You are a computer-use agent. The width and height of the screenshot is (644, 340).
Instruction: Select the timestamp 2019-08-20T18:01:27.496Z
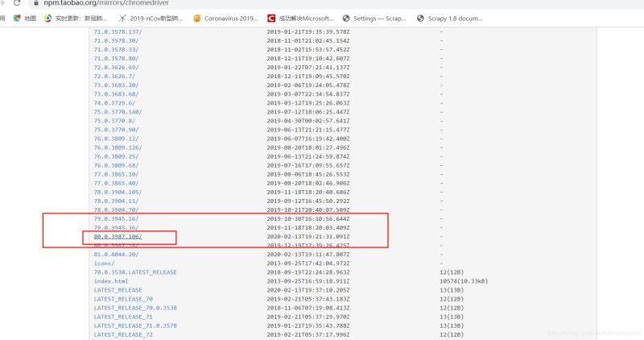308,147
